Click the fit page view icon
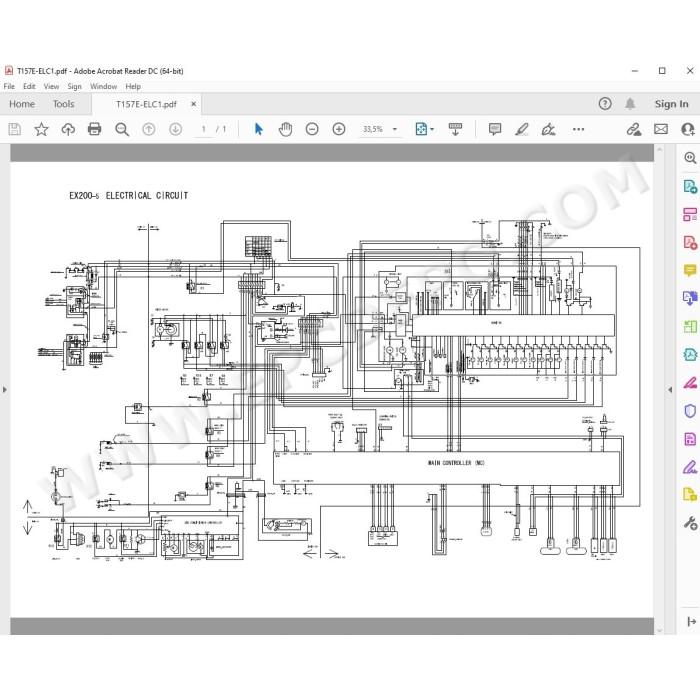700x700 pixels. (x=421, y=129)
